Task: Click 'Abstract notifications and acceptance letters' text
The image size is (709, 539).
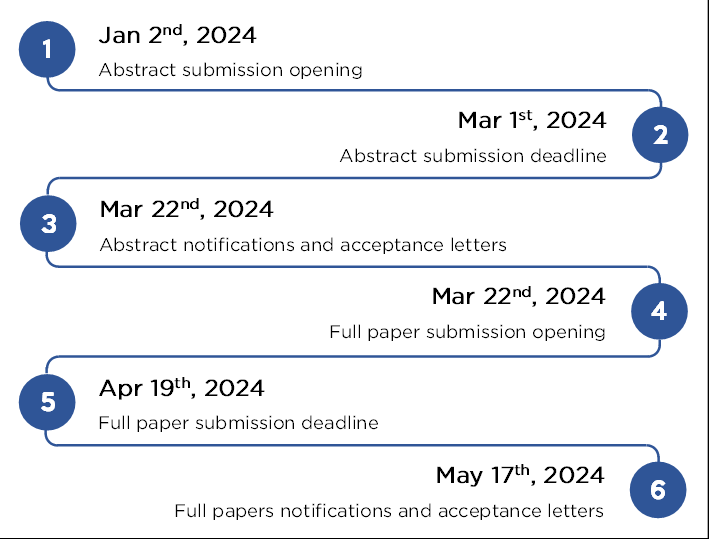Action: 303,244
